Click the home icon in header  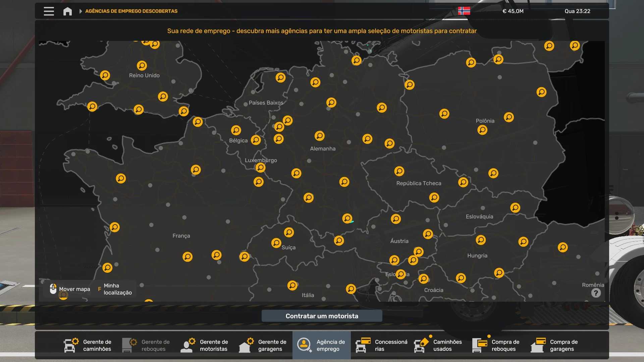[x=67, y=11]
